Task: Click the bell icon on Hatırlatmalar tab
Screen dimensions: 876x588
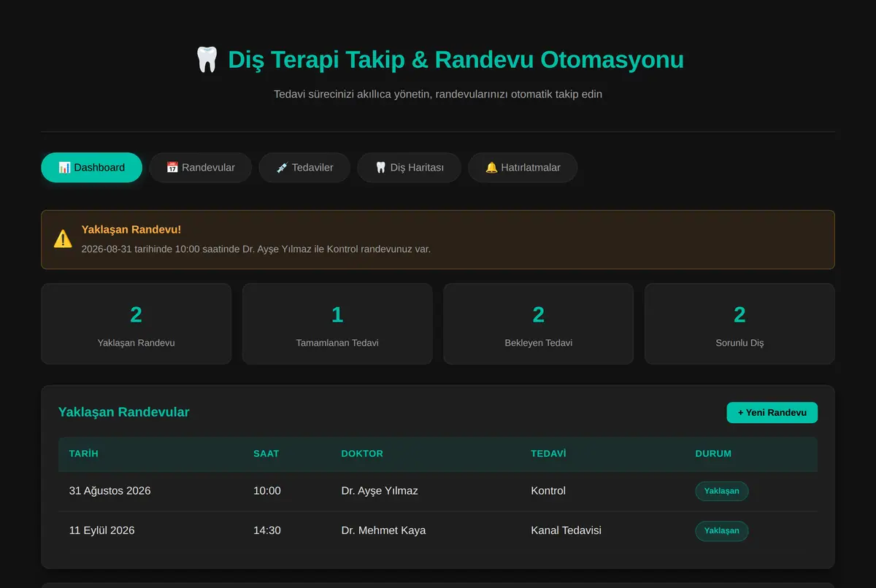Action: 491,167
